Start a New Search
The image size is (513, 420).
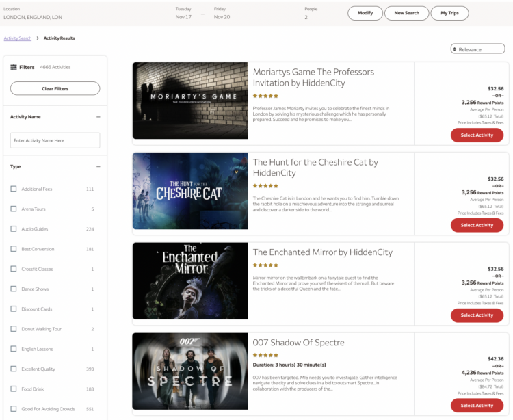coord(407,13)
